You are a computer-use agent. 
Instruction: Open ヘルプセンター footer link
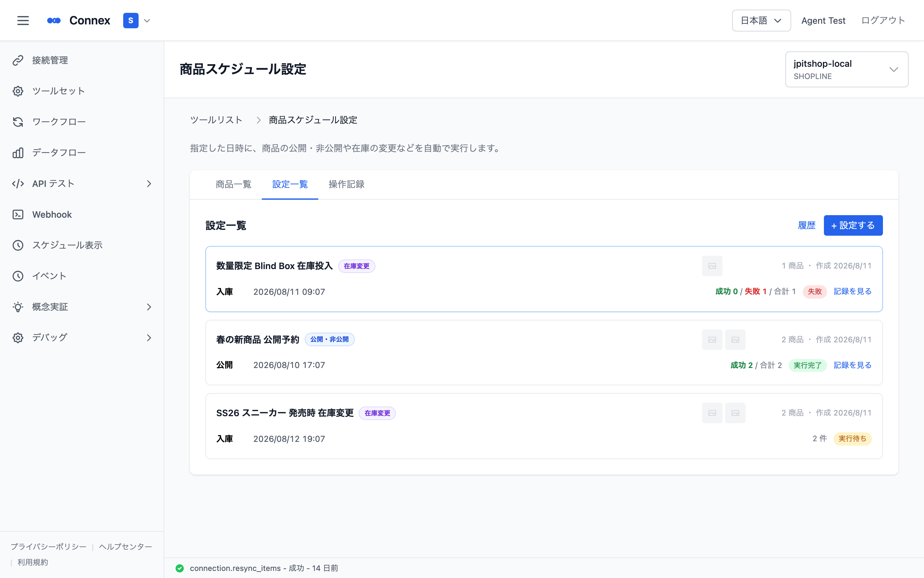pos(125,547)
